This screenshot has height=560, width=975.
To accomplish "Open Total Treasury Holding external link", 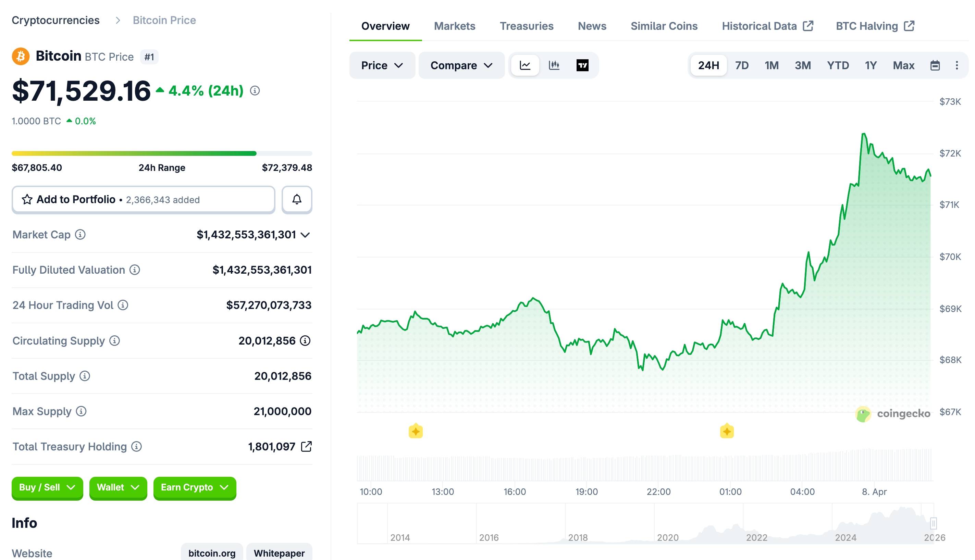I will coord(307,447).
